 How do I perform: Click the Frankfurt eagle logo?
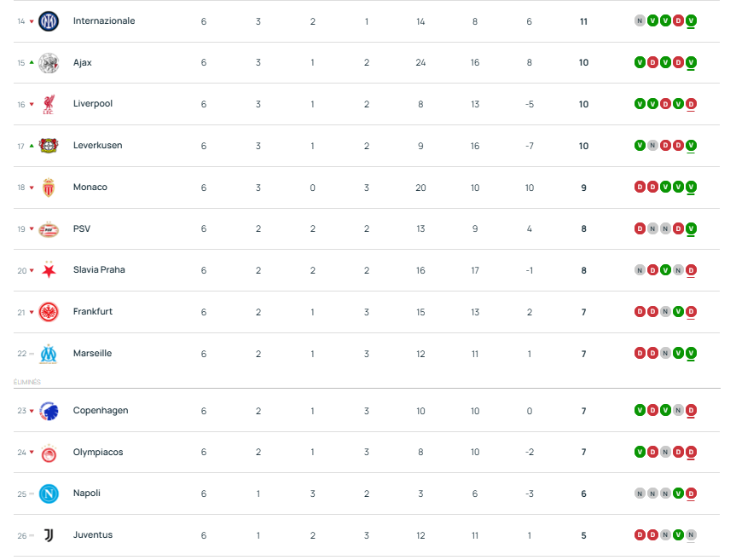(x=49, y=312)
